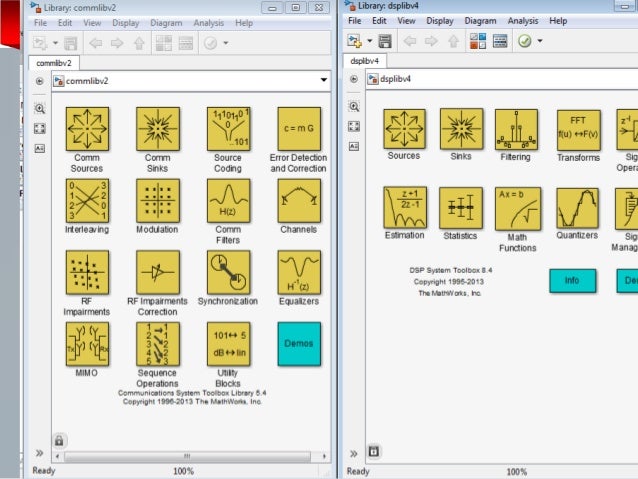Screen dimensions: 638x479
Task: Click the Demos button in commlibv2
Action: 299,344
